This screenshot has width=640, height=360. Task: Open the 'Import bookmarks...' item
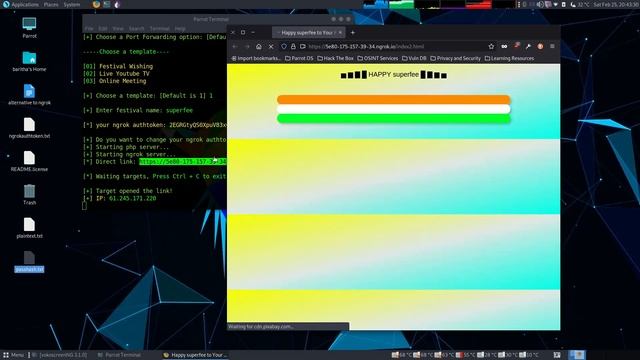click(256, 58)
